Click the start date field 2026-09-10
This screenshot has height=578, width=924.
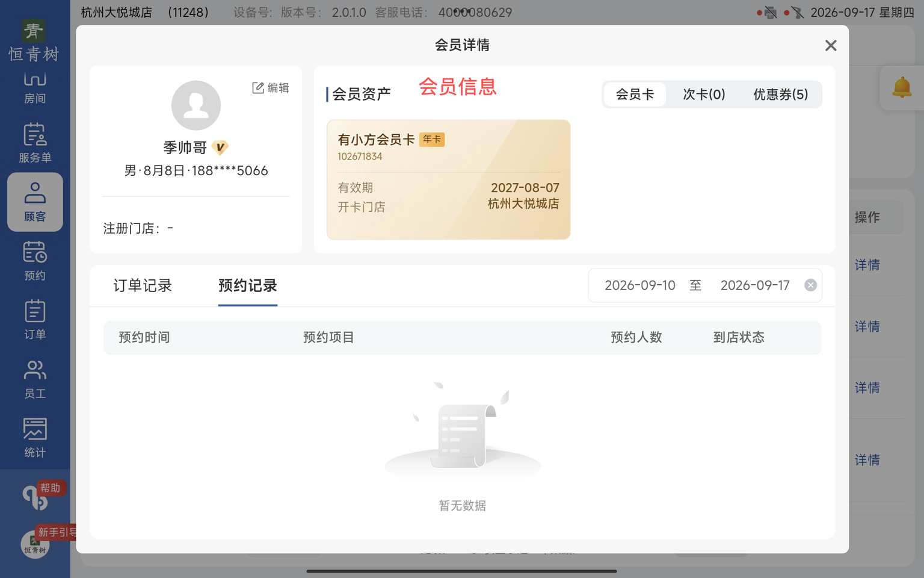click(x=640, y=285)
